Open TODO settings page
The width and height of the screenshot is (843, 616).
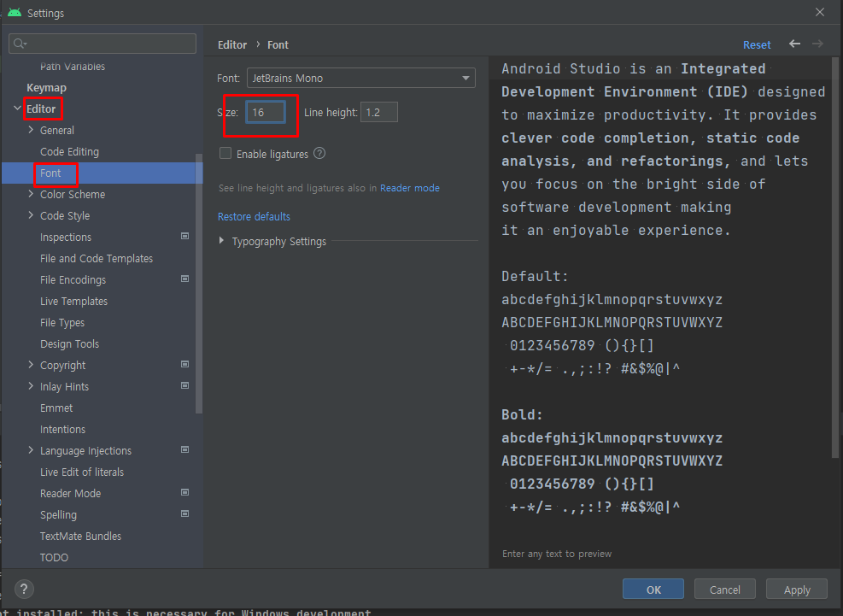pyautogui.click(x=55, y=557)
